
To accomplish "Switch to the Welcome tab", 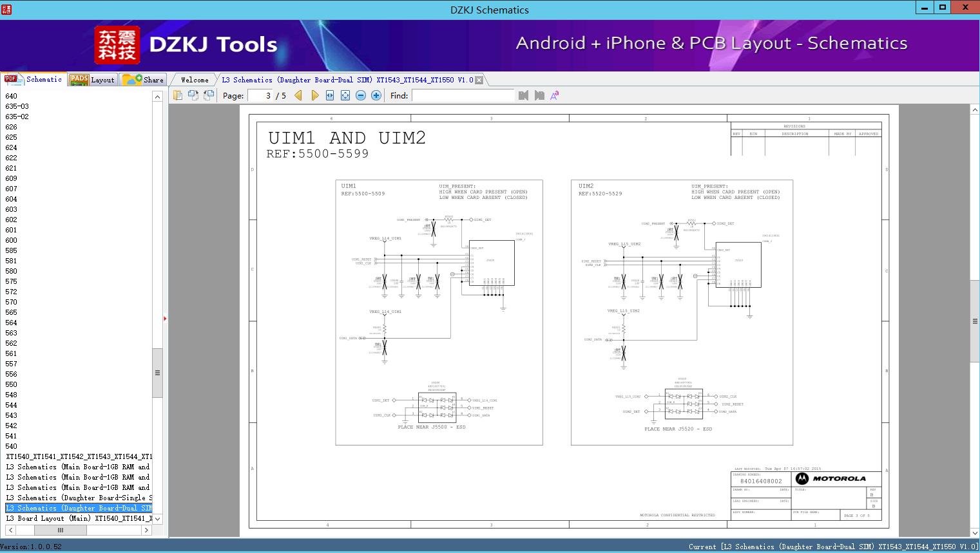I will pyautogui.click(x=193, y=79).
